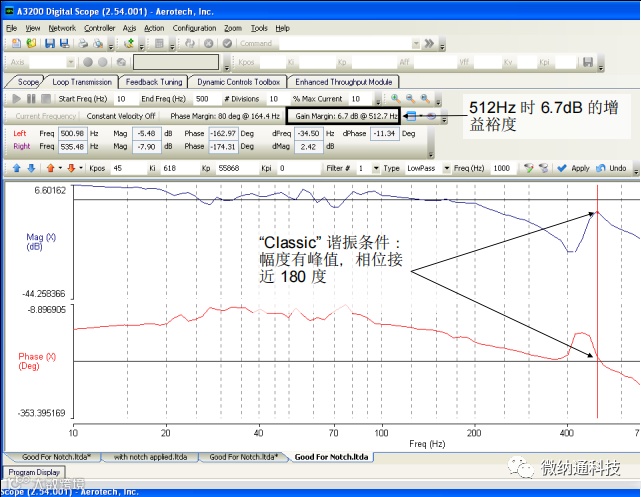Open the Network menu
The height and width of the screenshot is (497, 641).
62,28
